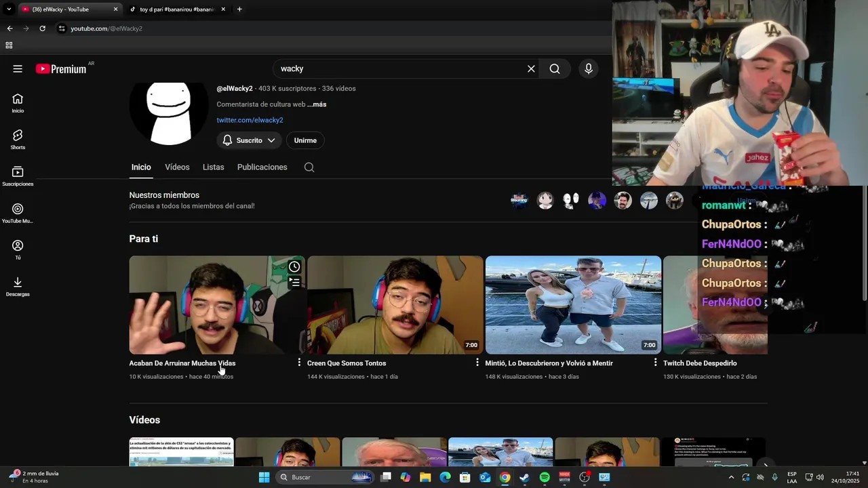
Task: Click the first member avatar in Nuestros miembros
Action: (519, 201)
